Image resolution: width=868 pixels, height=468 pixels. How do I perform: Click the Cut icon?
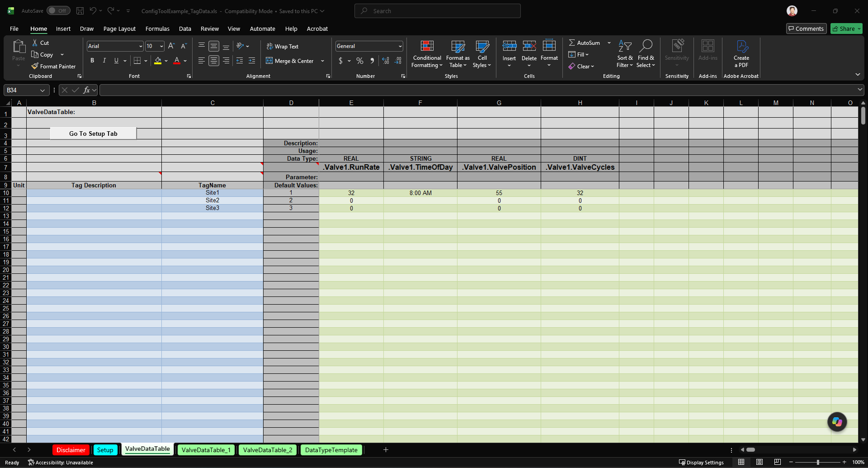click(35, 43)
